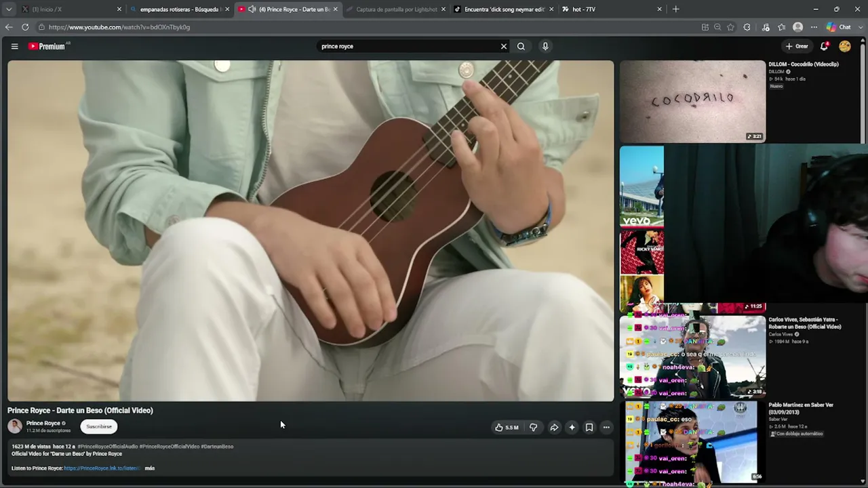Open the YouTube account avatar menu

coord(845,46)
